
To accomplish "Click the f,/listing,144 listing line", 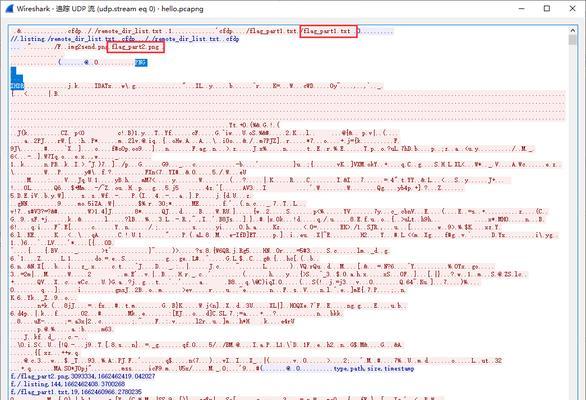I will point(68,384).
